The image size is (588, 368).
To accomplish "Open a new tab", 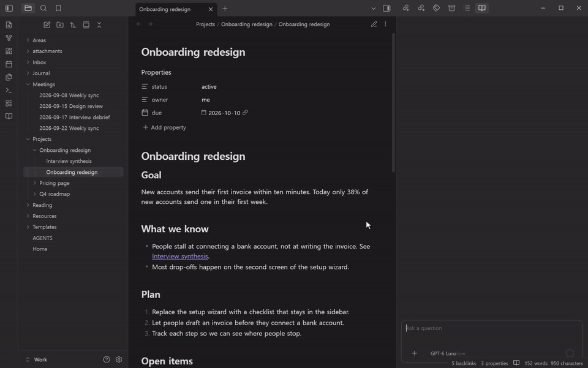I will coord(225,9).
